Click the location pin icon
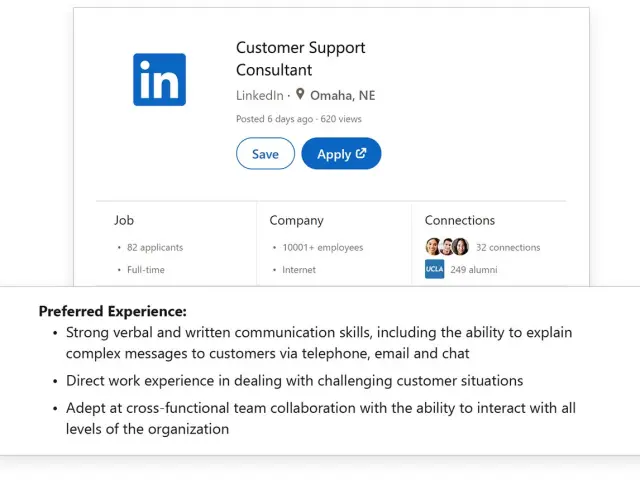 coord(300,95)
